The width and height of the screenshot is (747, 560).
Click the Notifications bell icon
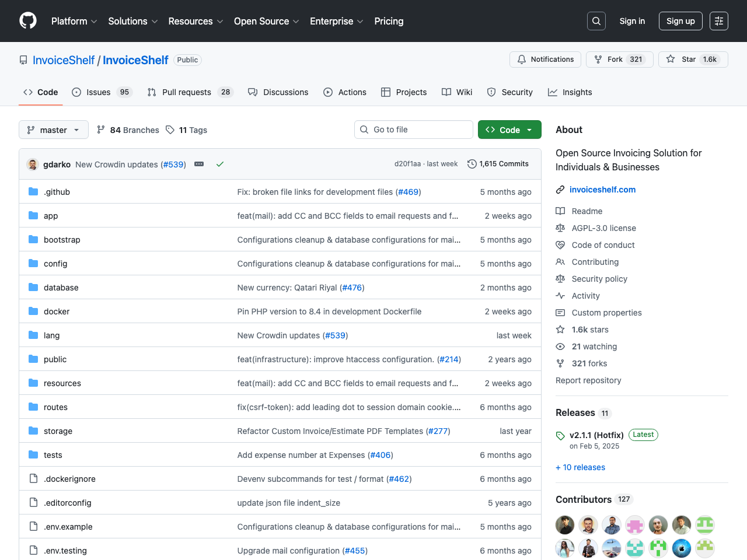(521, 59)
